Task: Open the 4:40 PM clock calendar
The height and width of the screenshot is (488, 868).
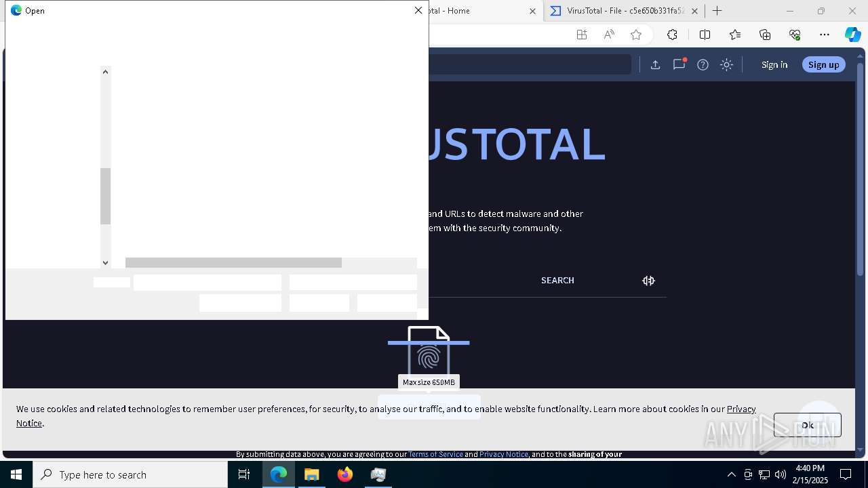Action: point(811,474)
